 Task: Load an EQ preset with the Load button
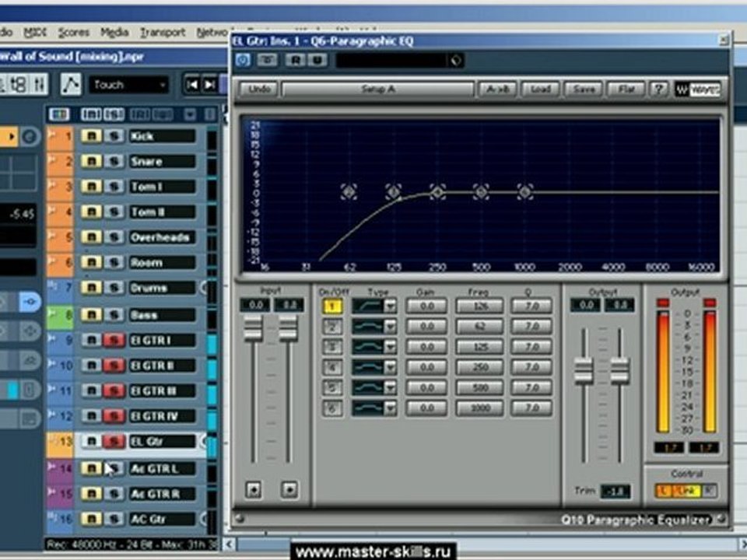pos(541,89)
